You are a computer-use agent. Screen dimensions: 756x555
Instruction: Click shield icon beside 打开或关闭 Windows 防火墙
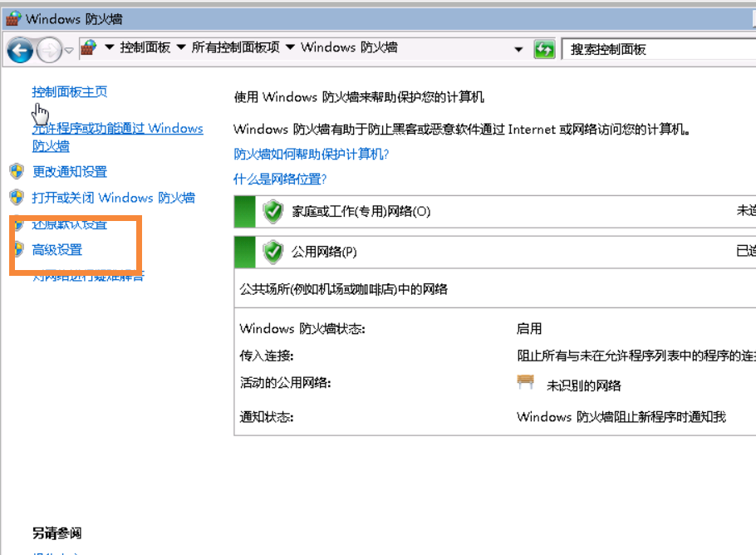(x=17, y=197)
